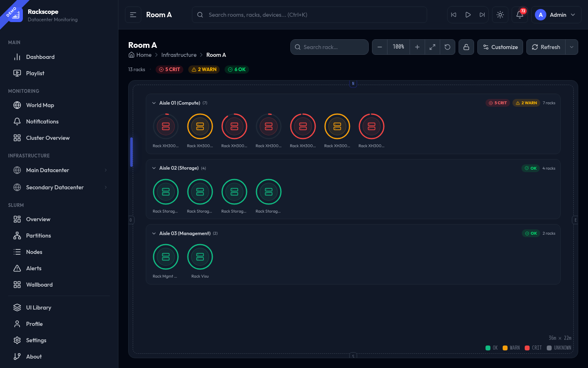Open the fullscreen expand view

[x=432, y=47]
